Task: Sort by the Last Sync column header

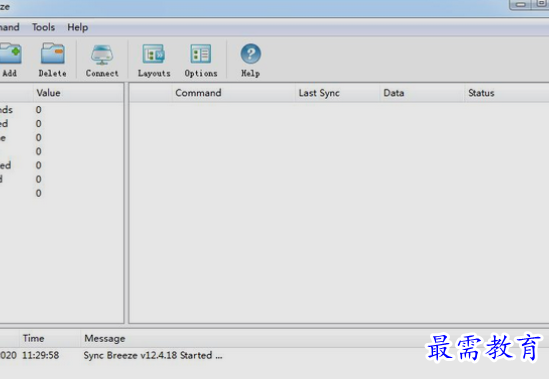Action: (338, 93)
